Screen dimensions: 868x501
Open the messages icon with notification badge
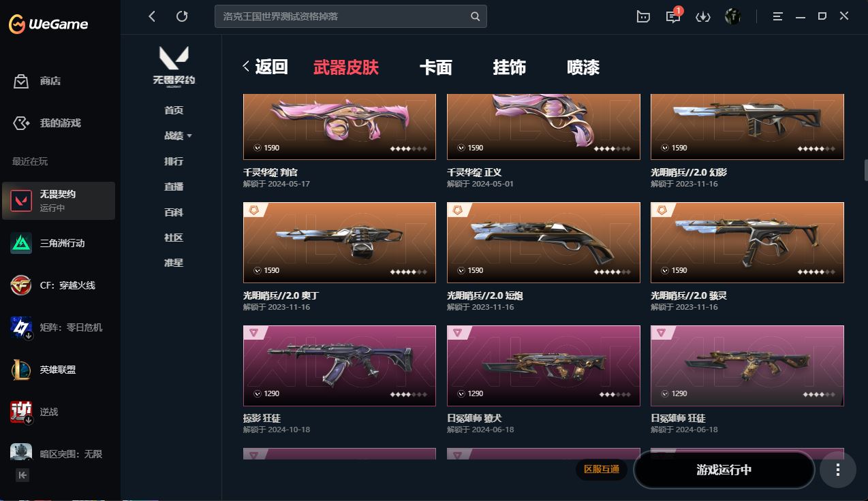click(673, 16)
